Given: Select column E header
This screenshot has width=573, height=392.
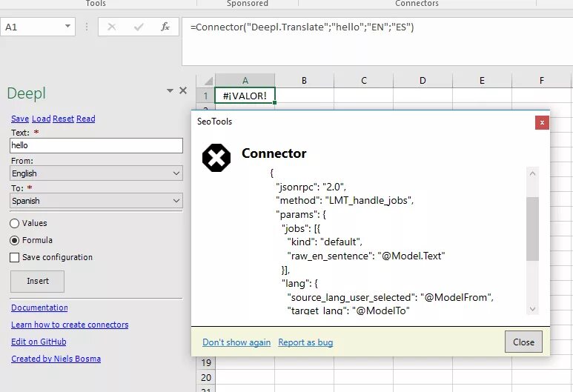Looking at the screenshot, I should pyautogui.click(x=482, y=80).
